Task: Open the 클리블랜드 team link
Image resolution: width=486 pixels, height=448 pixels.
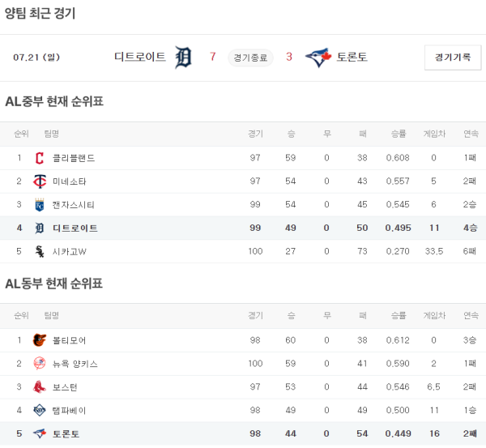Action: click(74, 158)
